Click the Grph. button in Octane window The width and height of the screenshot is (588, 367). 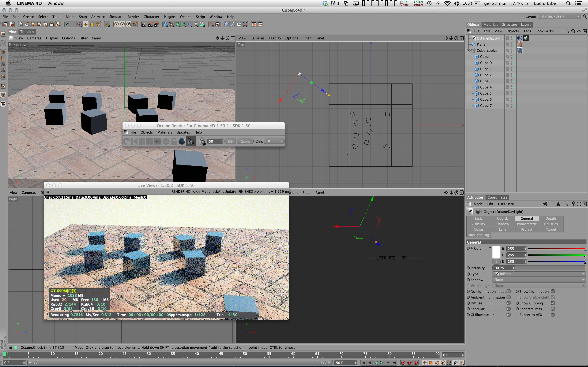(245, 141)
